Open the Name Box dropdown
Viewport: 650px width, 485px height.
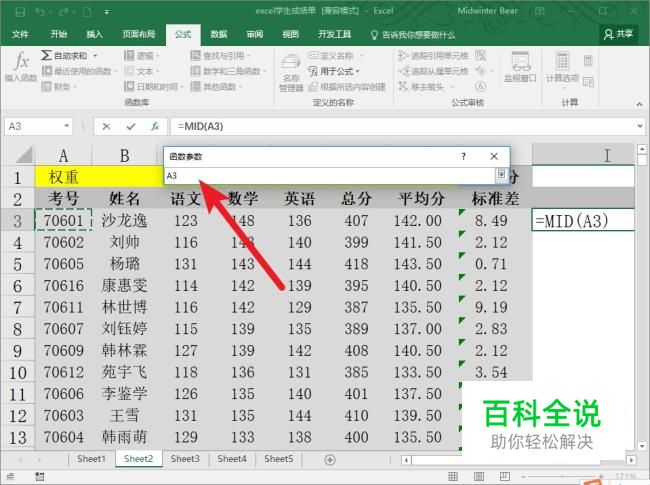click(x=66, y=126)
